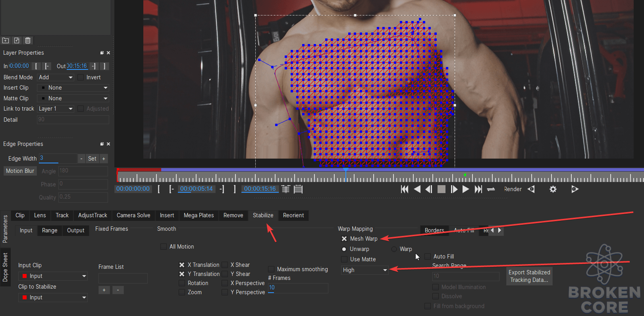Enable the Invert checkbox
This screenshot has width=644, height=316.
[81, 77]
